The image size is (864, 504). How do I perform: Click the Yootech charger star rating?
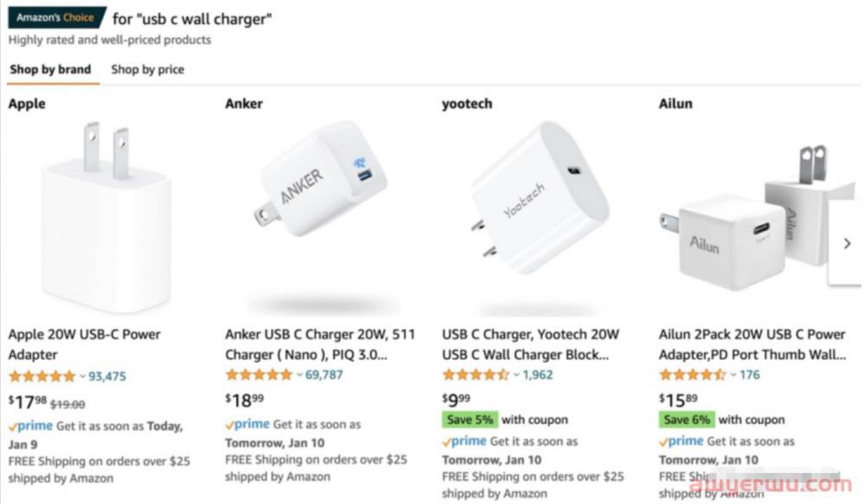point(476,374)
